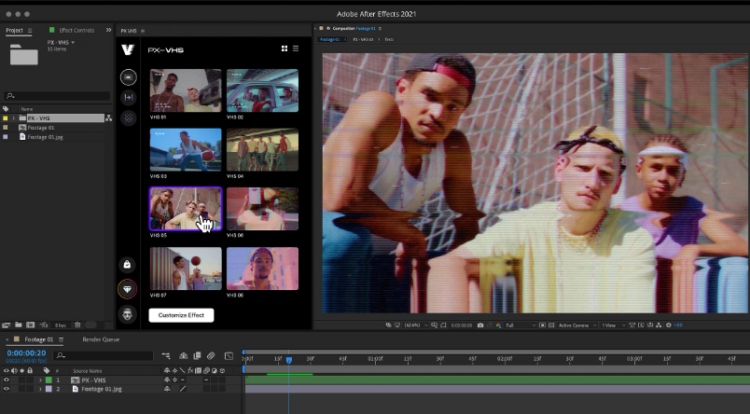This screenshot has height=414, width=750.
Task: Open the hamburger menu in PX-VHS panel
Action: click(295, 48)
